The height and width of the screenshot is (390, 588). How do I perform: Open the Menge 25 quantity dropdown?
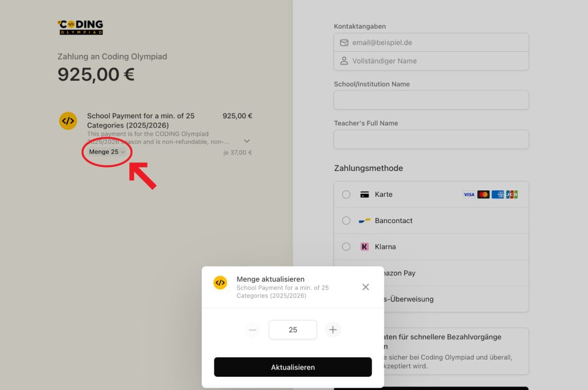(107, 152)
